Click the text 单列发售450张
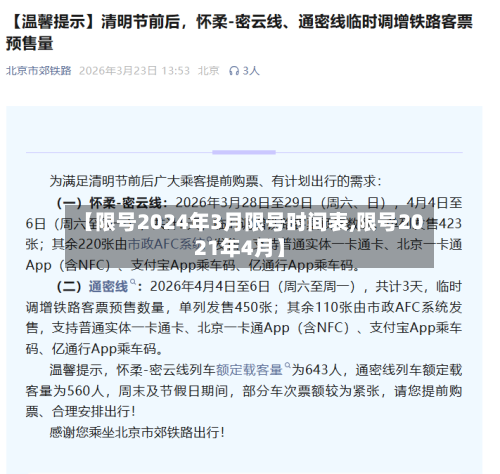This screenshot has height=474, width=500. [x=226, y=307]
